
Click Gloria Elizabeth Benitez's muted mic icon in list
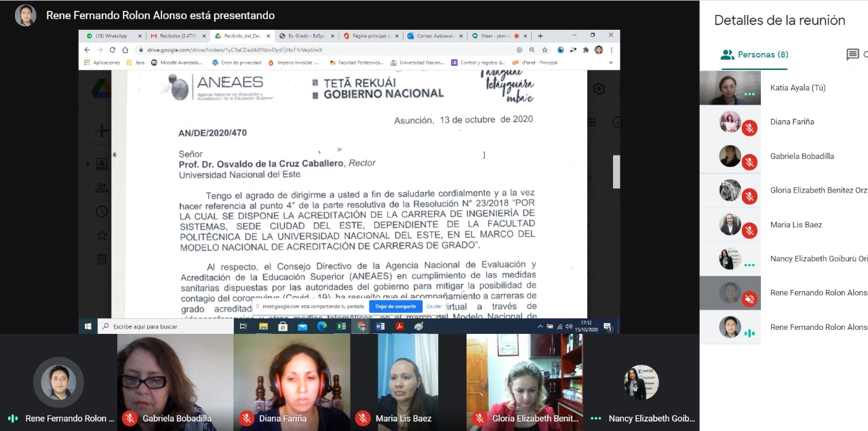749,196
